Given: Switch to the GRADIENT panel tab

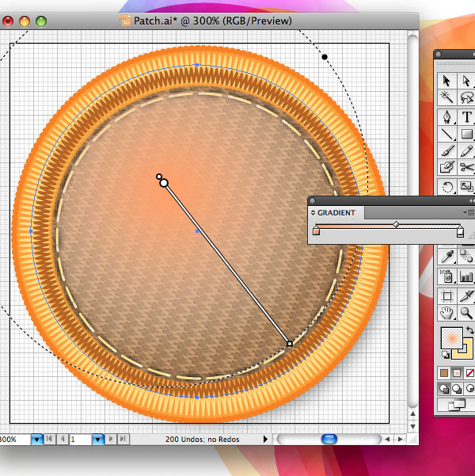Looking at the screenshot, I should point(336,213).
